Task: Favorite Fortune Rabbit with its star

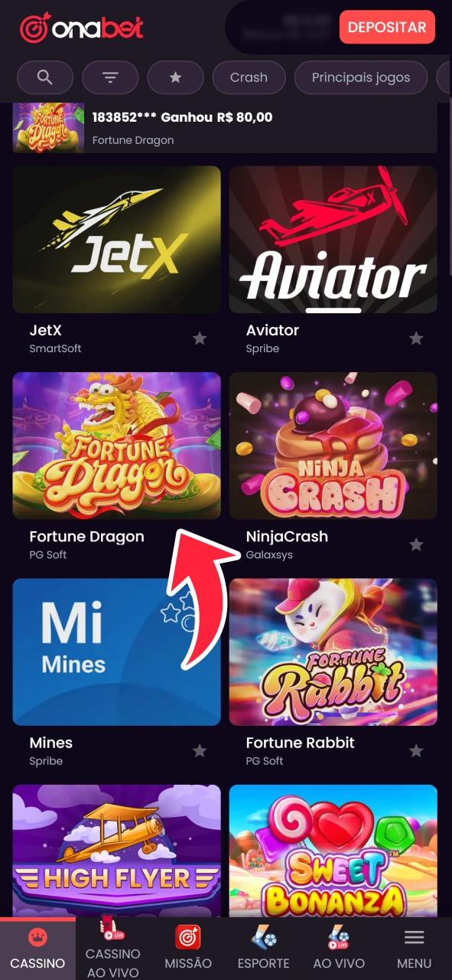Action: (x=416, y=751)
